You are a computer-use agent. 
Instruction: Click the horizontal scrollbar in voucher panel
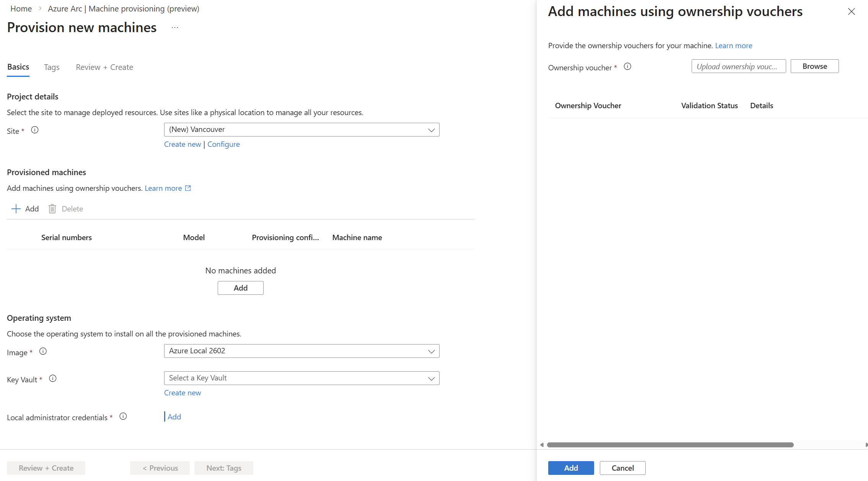click(x=670, y=445)
